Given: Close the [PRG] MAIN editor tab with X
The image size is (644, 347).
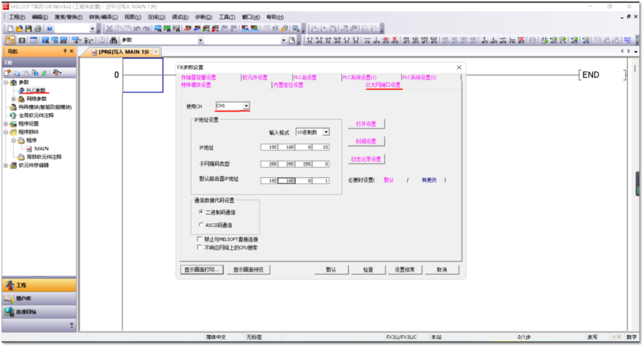Looking at the screenshot, I should 156,52.
